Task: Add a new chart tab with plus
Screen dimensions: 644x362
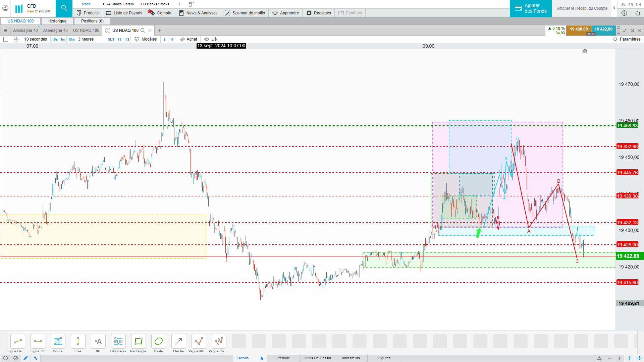Action: pos(160,31)
